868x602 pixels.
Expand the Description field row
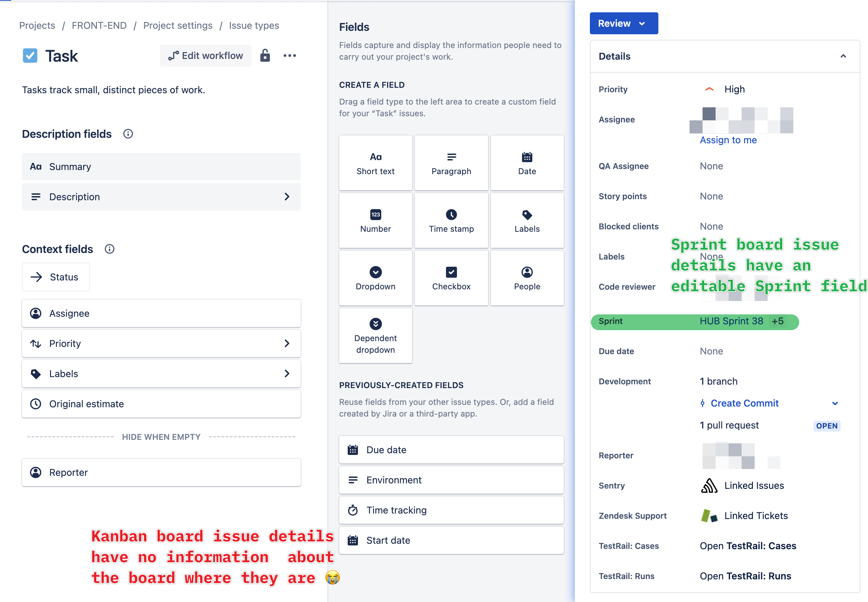pyautogui.click(x=287, y=197)
